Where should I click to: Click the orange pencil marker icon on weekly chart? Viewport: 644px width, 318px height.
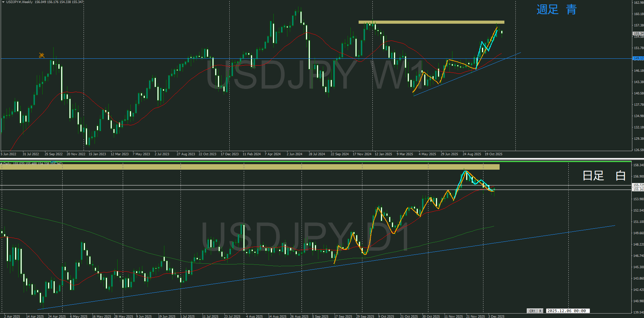point(42,55)
